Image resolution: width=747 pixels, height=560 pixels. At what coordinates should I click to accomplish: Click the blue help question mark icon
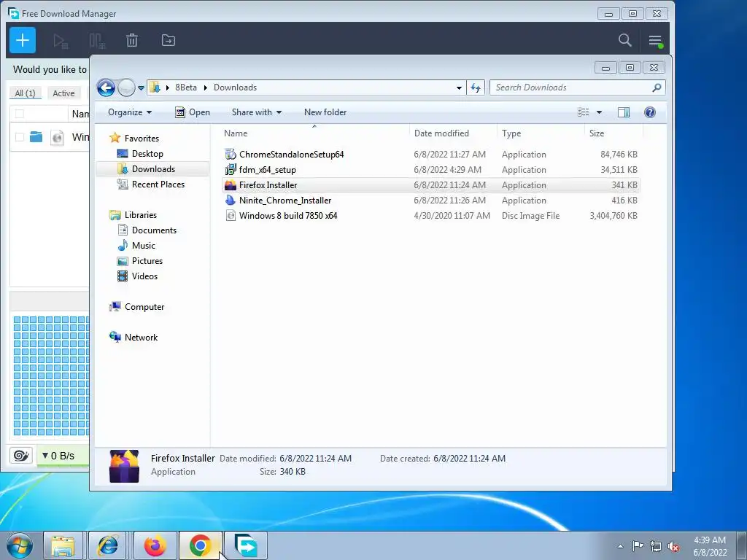(649, 112)
